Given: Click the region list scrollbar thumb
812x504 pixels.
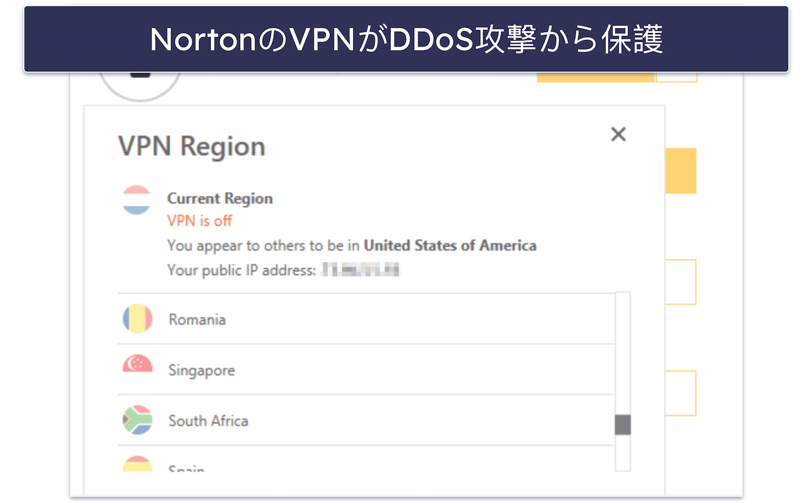Looking at the screenshot, I should 622,425.
